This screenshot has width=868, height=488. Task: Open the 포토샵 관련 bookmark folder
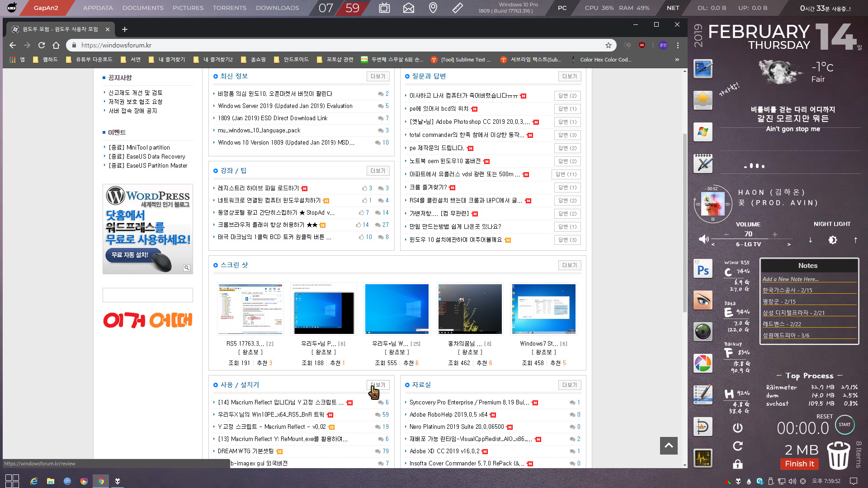pos(335,60)
